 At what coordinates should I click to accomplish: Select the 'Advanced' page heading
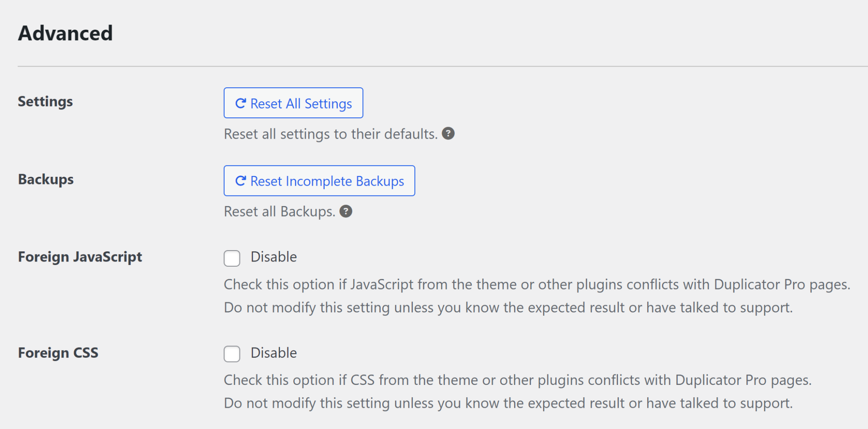65,33
